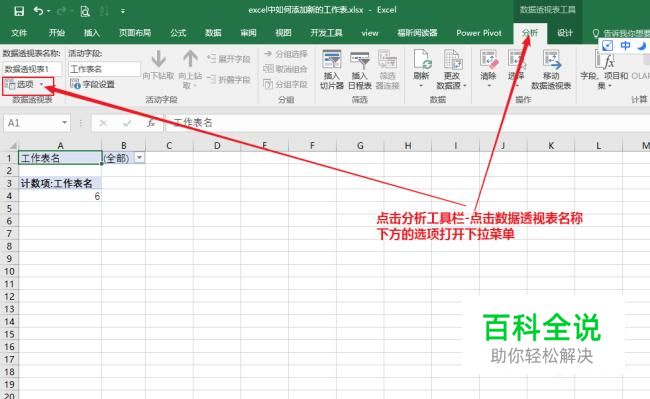Open print preview from the Quick Access Toolbar

pyautogui.click(x=85, y=11)
